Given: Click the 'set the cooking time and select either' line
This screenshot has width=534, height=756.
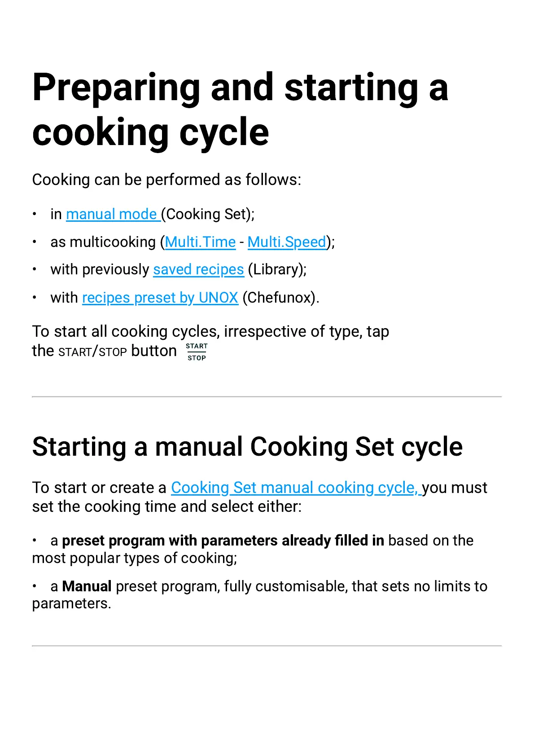Looking at the screenshot, I should click(x=167, y=506).
